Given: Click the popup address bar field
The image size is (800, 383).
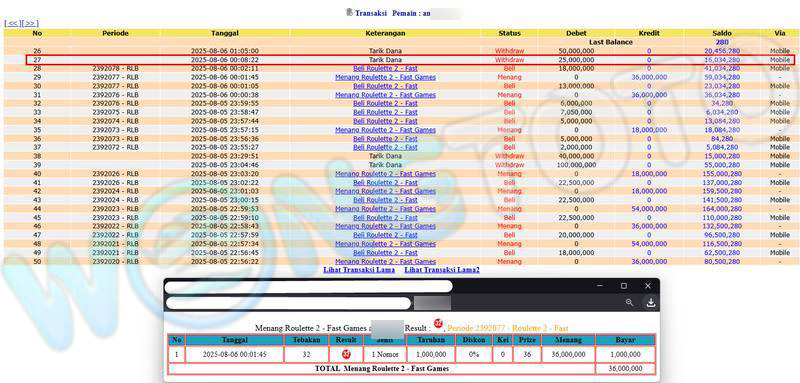Looking at the screenshot, I should click(x=288, y=303).
